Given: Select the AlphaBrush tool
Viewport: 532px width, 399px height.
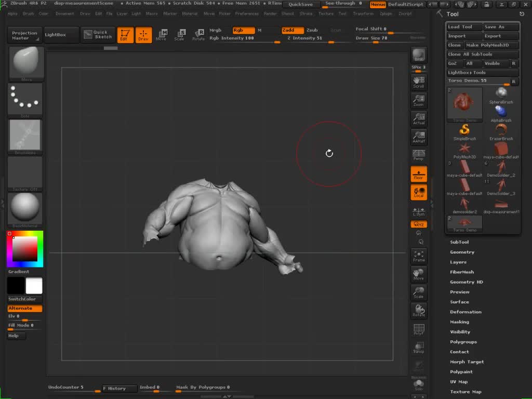Looking at the screenshot, I should click(x=501, y=114).
